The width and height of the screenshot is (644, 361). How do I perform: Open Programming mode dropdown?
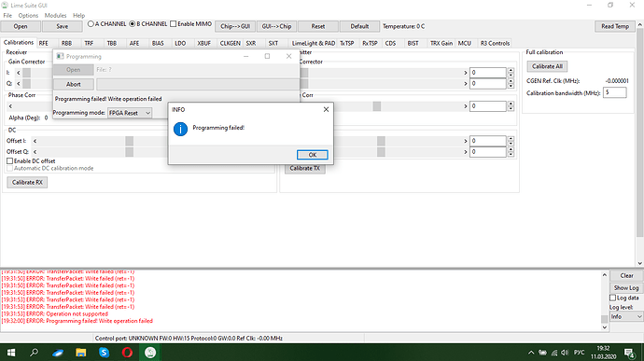[130, 113]
